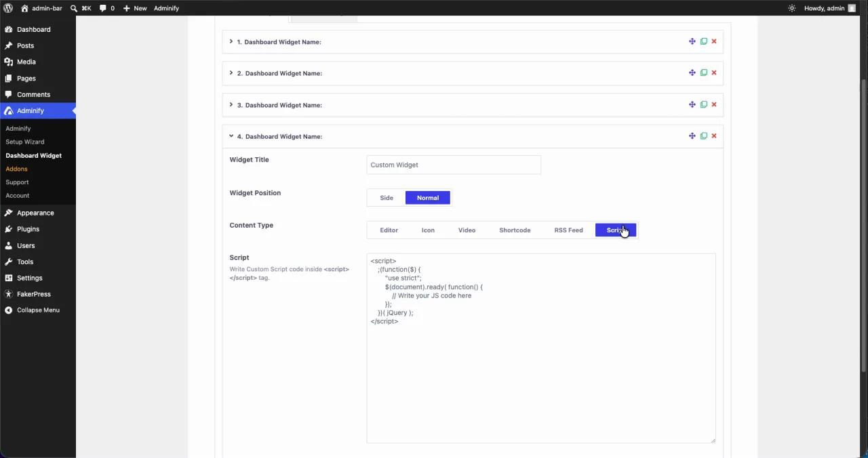Open the Dashboard Widget submenu

pos(33,155)
